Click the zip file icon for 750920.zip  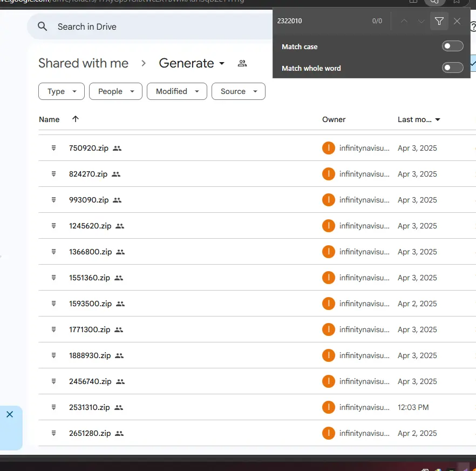pyautogui.click(x=54, y=148)
